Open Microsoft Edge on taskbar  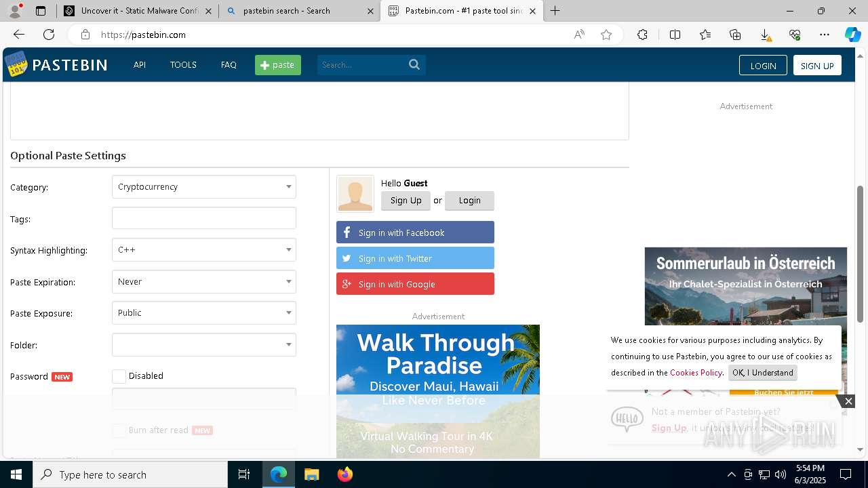[x=279, y=474]
